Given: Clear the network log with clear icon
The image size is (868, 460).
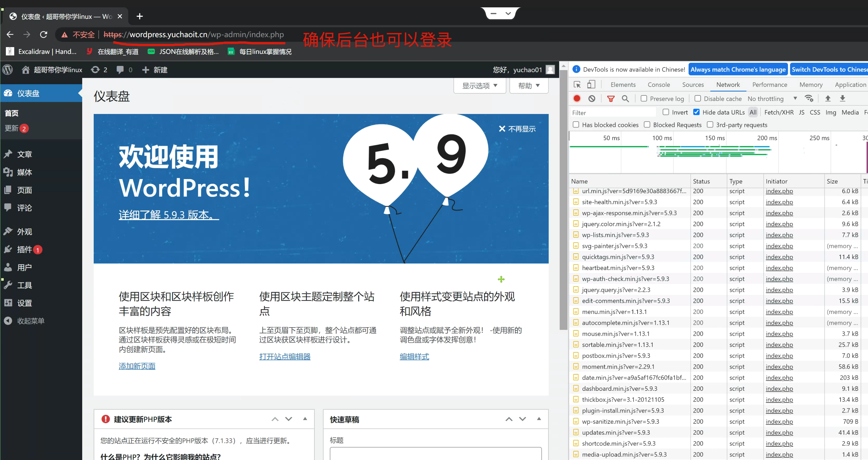Looking at the screenshot, I should [592, 98].
